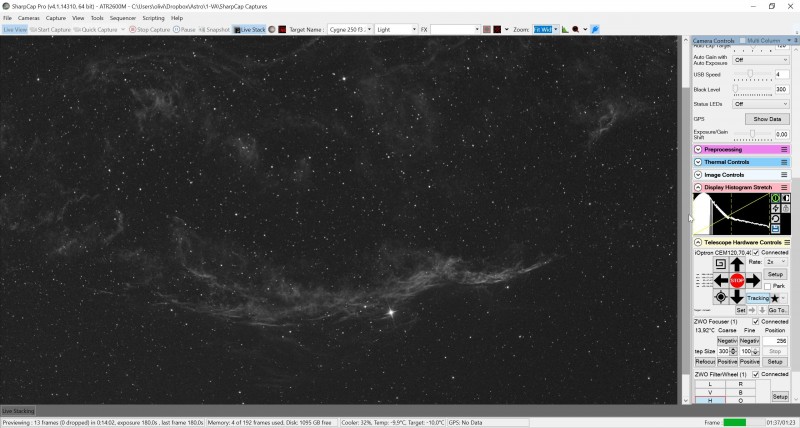Open the histogram icon in the toolbar

click(565, 30)
